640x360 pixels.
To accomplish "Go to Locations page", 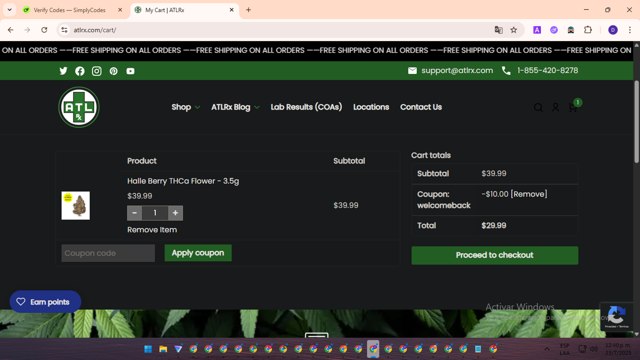I will click(x=371, y=107).
